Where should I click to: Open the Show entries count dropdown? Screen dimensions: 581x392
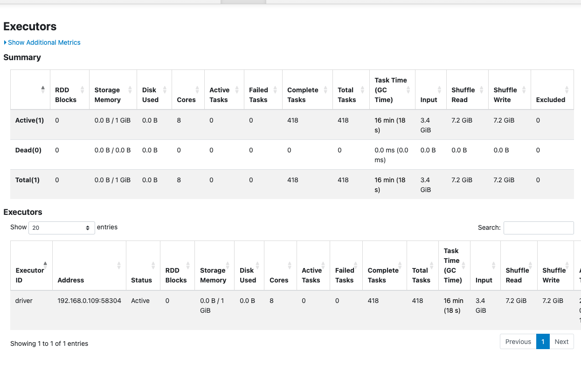pos(62,228)
